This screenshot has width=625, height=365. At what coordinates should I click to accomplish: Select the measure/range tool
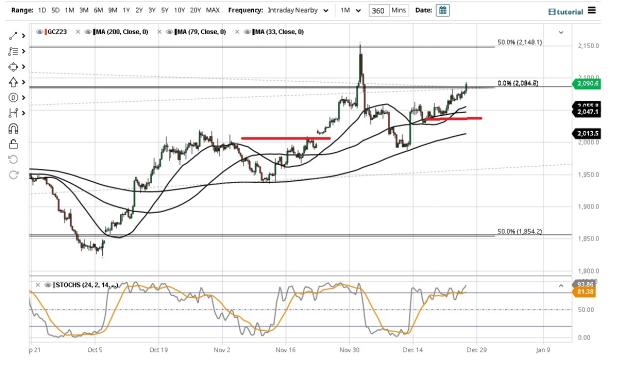(x=13, y=113)
